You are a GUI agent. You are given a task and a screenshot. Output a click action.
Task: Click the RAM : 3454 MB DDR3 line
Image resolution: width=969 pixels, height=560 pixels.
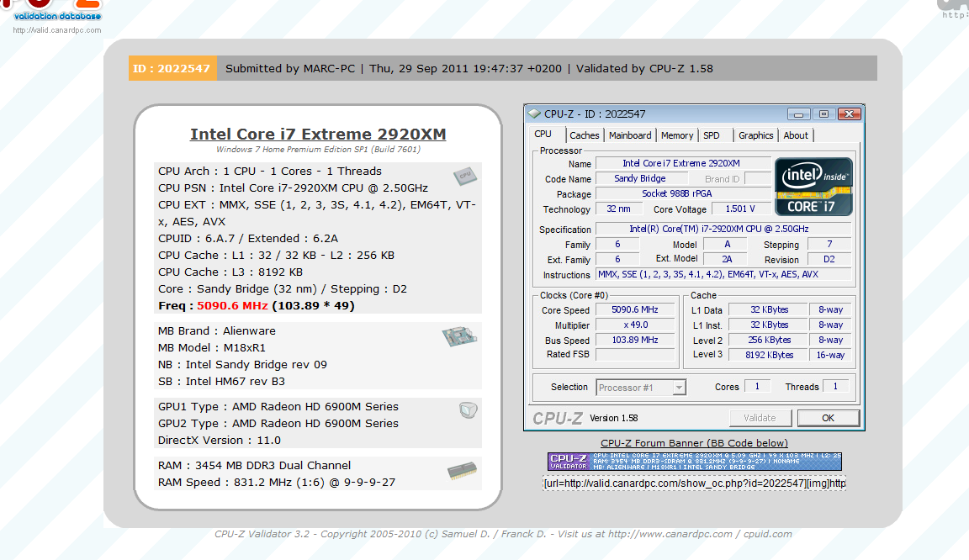[x=255, y=466]
